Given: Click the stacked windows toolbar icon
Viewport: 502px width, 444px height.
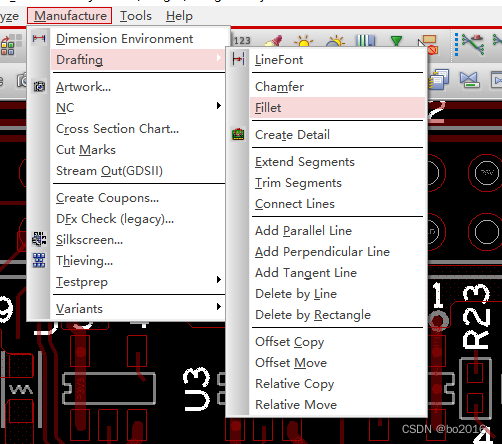Looking at the screenshot, I should click(x=439, y=79).
